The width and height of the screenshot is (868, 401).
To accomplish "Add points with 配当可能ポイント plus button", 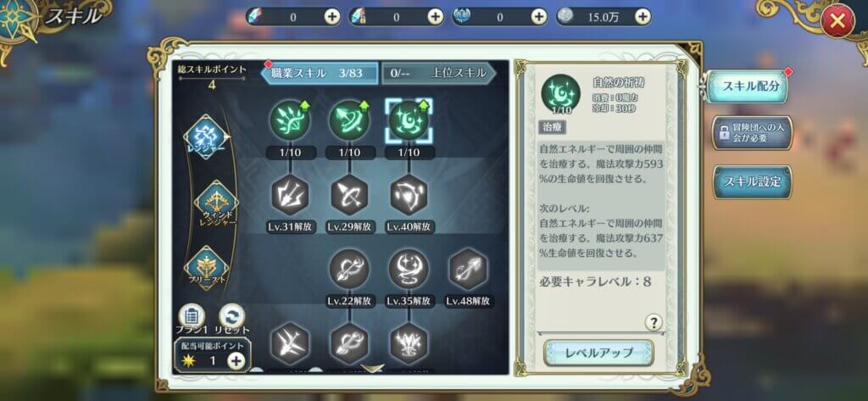I will pyautogui.click(x=236, y=361).
